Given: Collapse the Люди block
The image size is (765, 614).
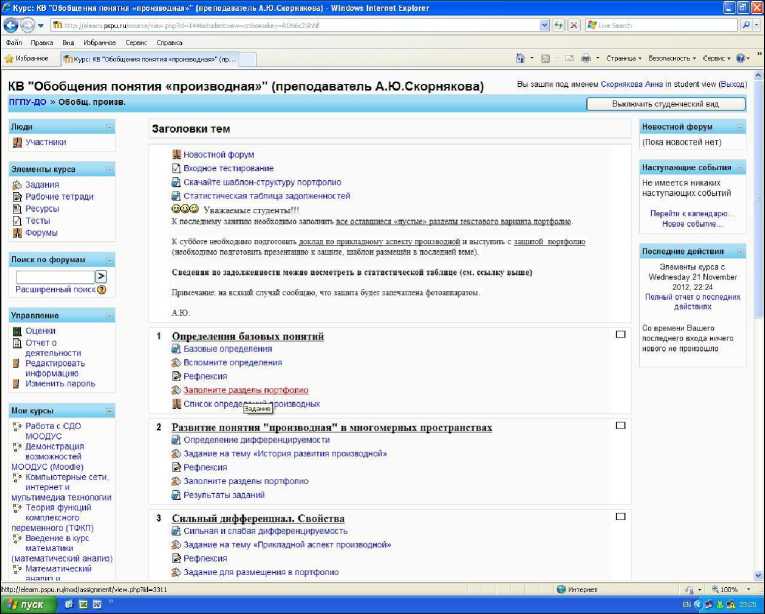Looking at the screenshot, I should coord(109,127).
